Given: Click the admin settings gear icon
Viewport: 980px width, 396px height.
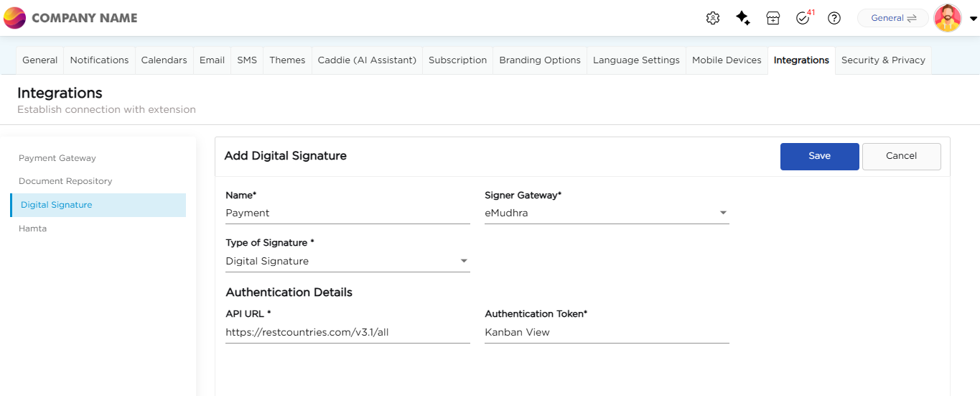Looking at the screenshot, I should [712, 19].
